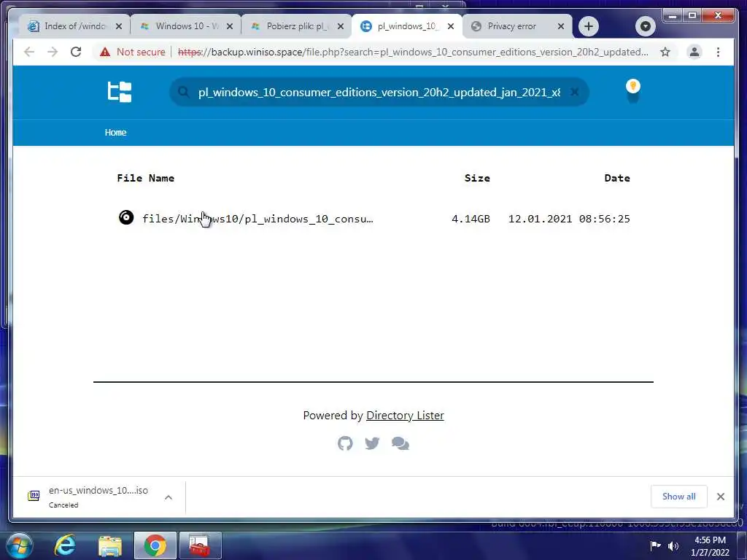Screen dimensions: 747x560
Task: Open the Directory Lister link
Action: pyautogui.click(x=405, y=415)
